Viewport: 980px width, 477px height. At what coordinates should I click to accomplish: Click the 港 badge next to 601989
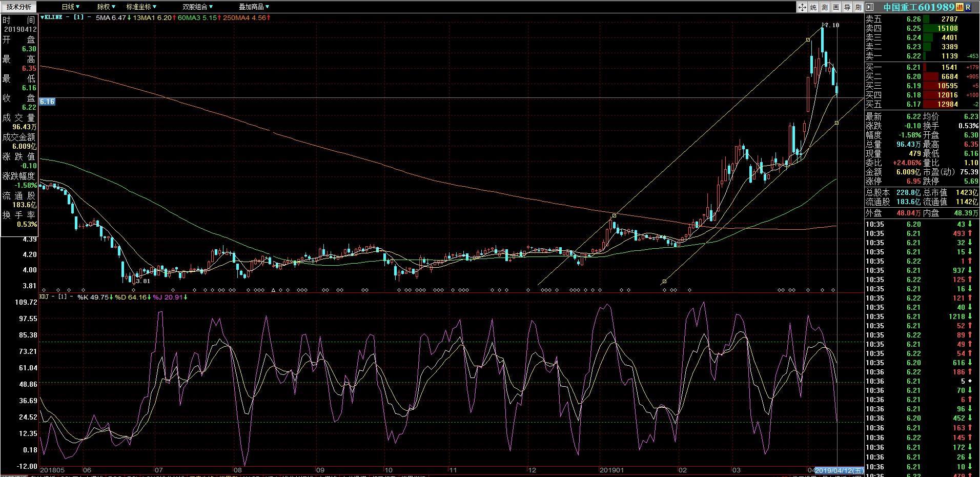(959, 7)
